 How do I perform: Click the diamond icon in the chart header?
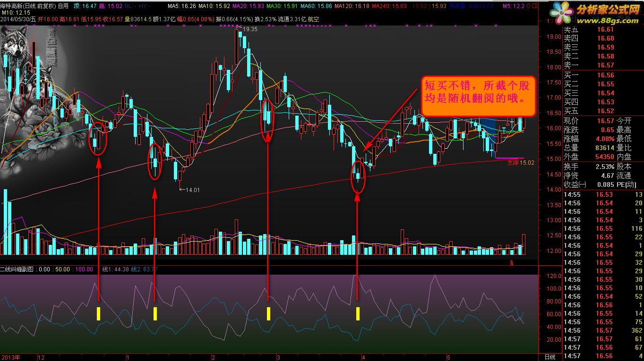[528, 6]
